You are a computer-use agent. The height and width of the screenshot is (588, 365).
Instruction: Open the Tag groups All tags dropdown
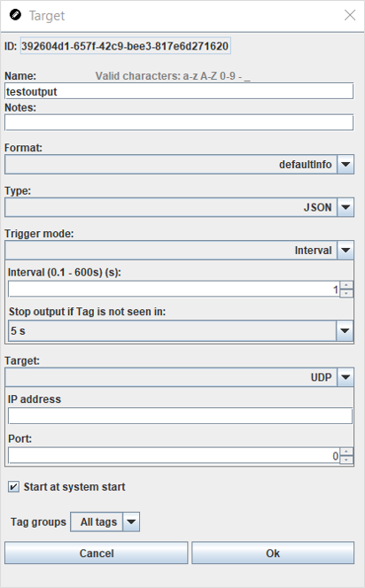coord(105,522)
